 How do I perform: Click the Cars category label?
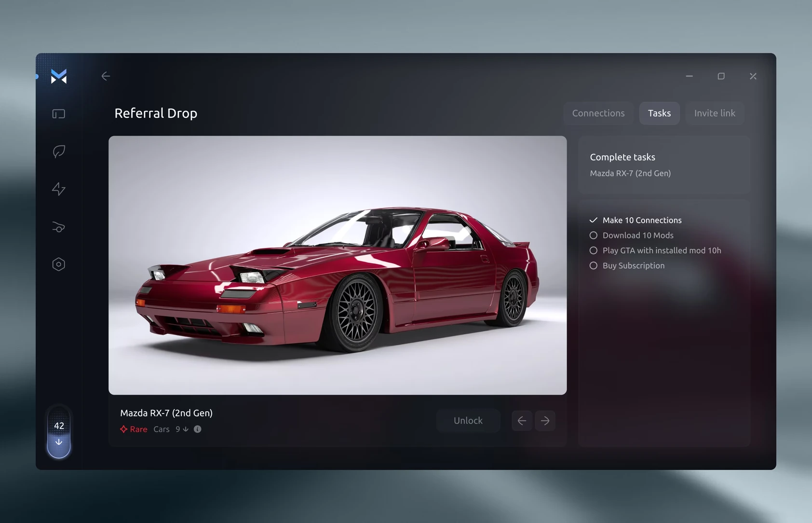tap(162, 429)
